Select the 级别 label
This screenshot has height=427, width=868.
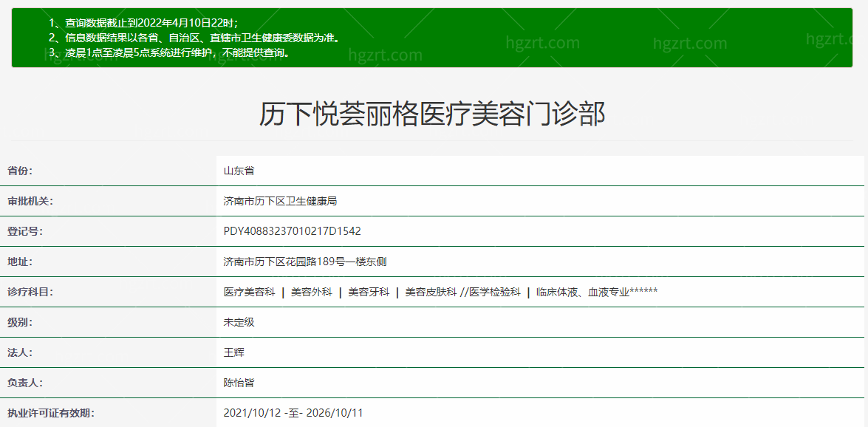coord(20,322)
